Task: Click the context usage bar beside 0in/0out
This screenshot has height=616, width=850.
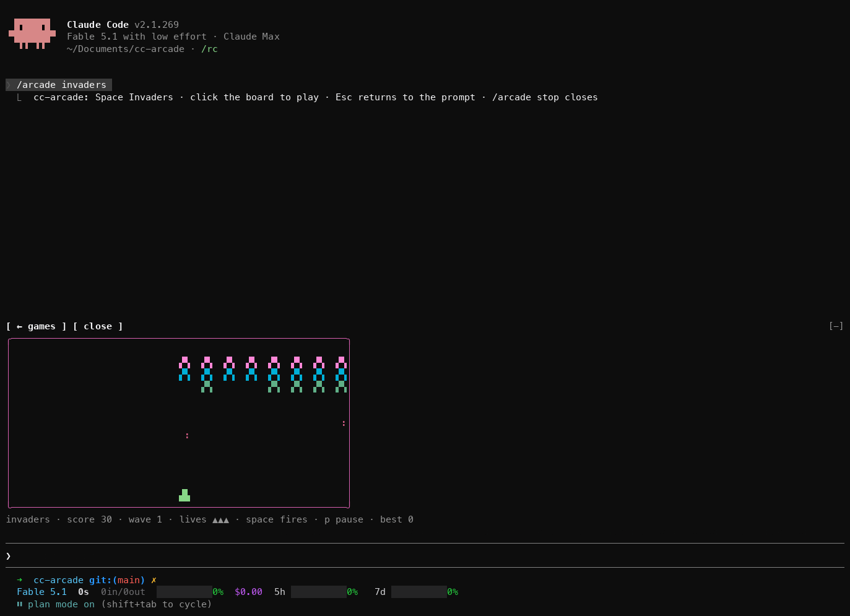Action: click(184, 592)
